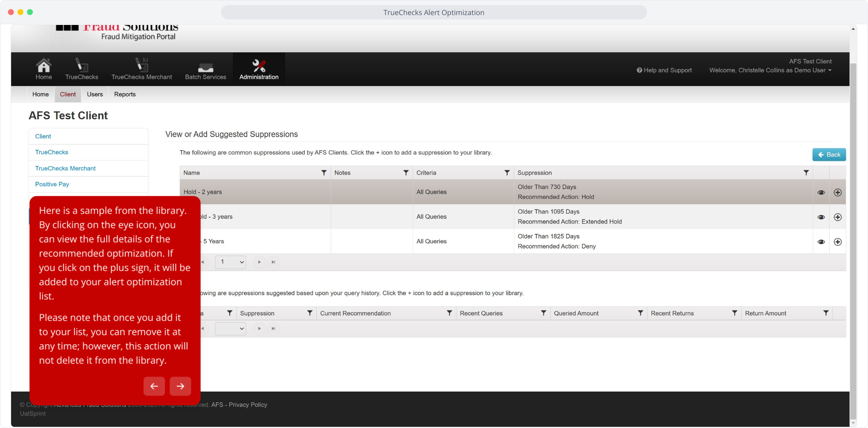The image size is (868, 428).
Task: Switch to the Users sub-tab
Action: (95, 94)
